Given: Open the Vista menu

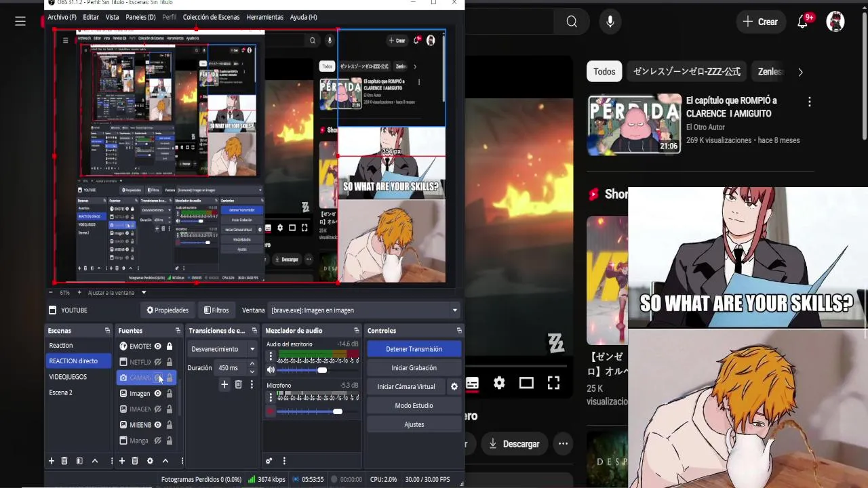Looking at the screenshot, I should [112, 17].
